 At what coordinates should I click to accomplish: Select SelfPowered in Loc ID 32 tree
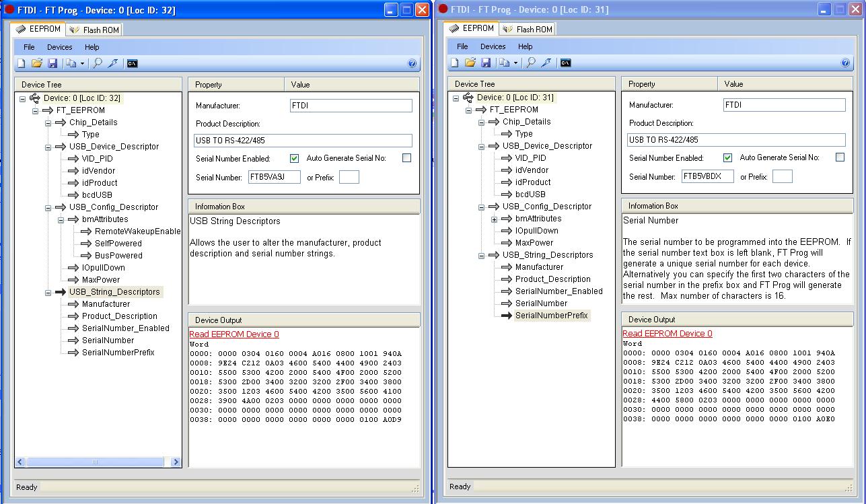[x=118, y=244]
